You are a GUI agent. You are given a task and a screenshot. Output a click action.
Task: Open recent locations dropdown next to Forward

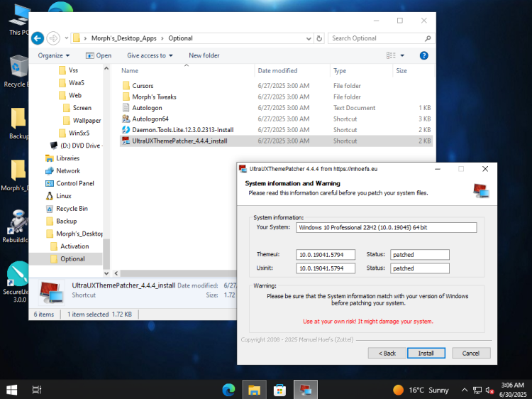pos(67,38)
